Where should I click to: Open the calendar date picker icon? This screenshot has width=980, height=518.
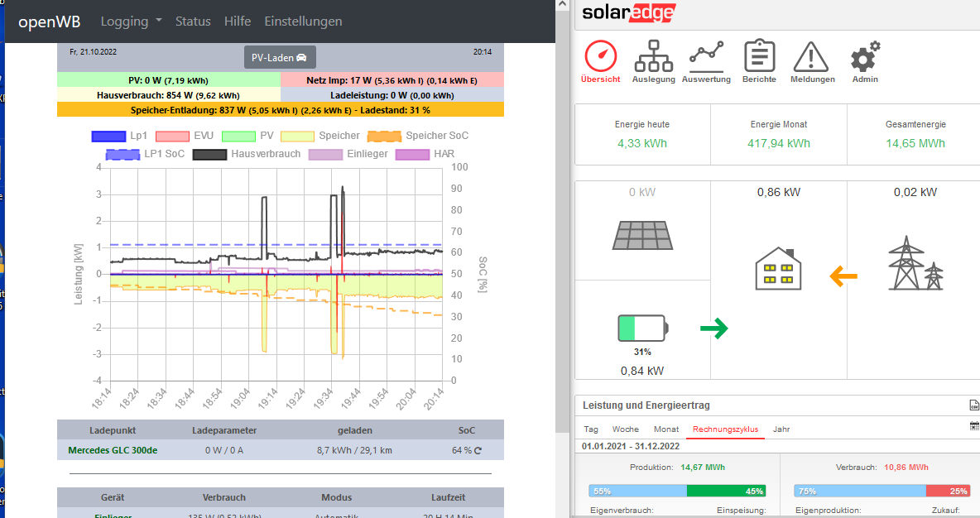(x=974, y=425)
